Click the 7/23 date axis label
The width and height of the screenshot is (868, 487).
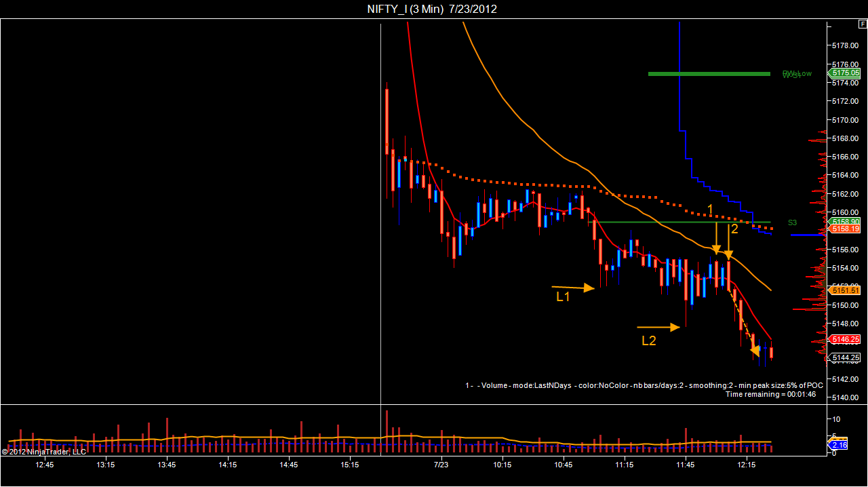point(441,465)
